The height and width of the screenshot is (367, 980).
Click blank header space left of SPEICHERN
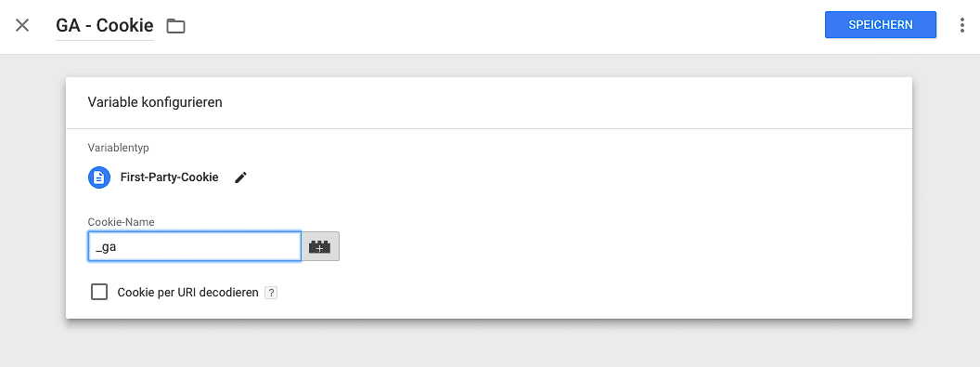pos(500,26)
